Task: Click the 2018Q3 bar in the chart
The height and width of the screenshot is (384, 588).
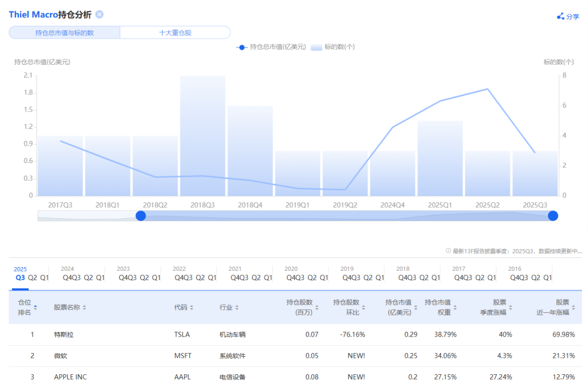Action: coord(203,136)
